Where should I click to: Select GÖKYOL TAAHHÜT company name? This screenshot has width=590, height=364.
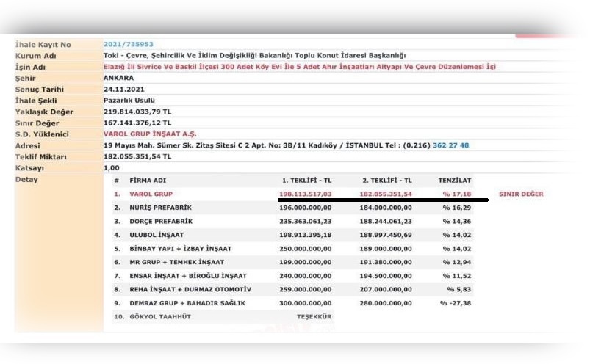coord(160,317)
